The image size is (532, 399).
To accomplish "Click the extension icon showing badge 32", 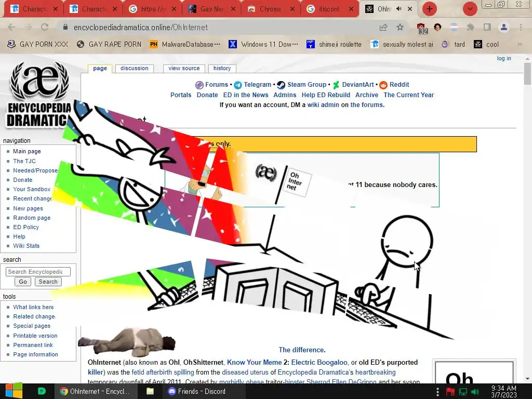I will click(421, 28).
